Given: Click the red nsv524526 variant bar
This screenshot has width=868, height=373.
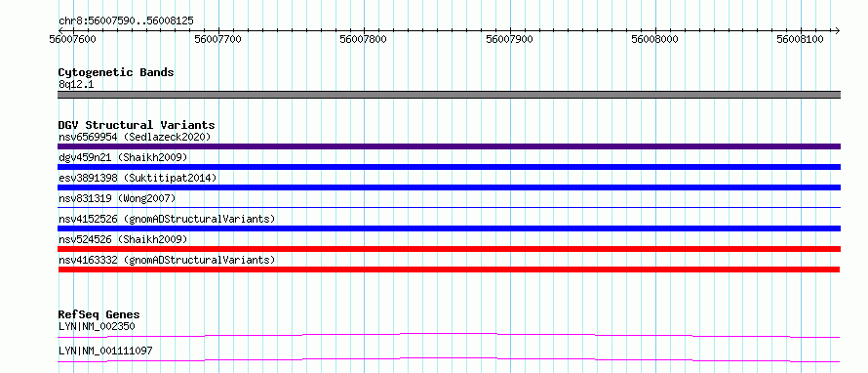Looking at the screenshot, I should tap(449, 249).
